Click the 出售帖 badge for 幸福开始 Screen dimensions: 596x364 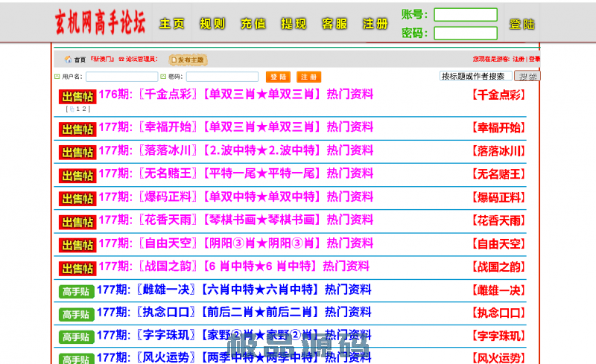pos(77,130)
